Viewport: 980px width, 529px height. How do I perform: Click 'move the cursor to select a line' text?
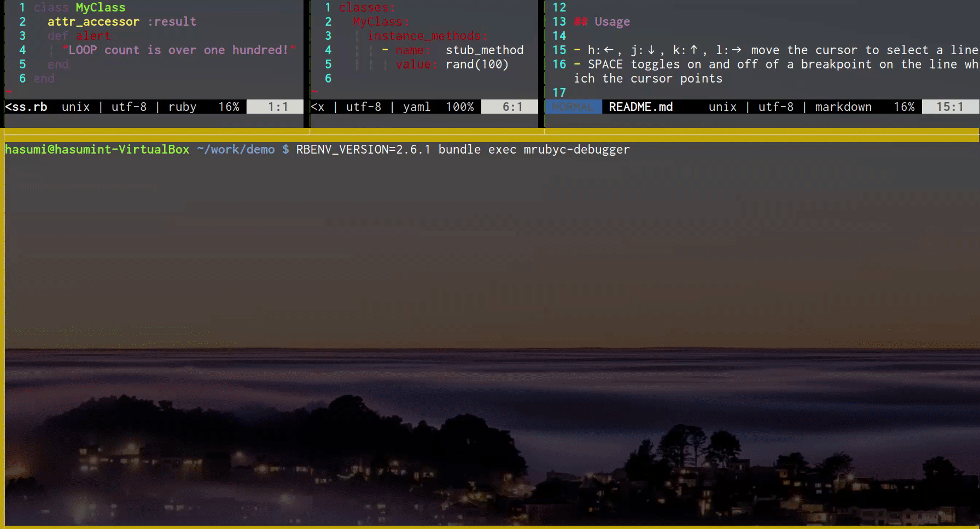(864, 50)
